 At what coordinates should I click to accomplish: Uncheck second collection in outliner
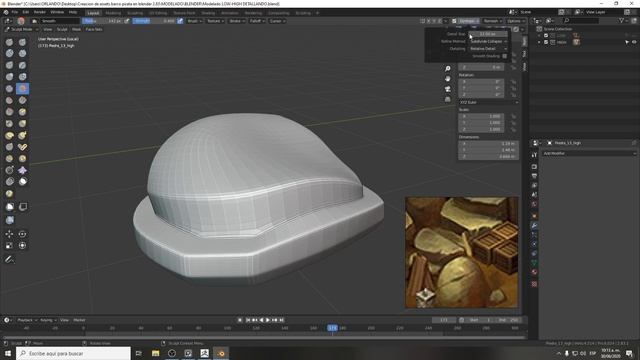[x=546, y=42]
